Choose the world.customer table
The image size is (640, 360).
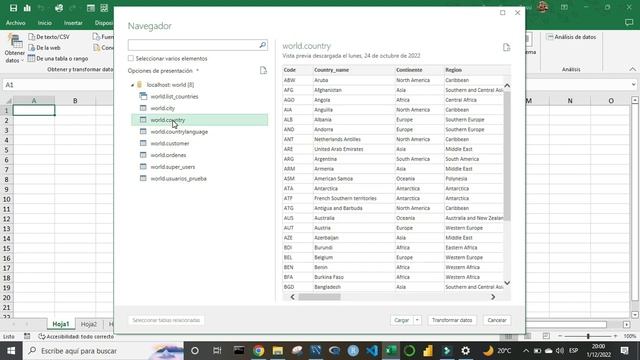coord(170,144)
